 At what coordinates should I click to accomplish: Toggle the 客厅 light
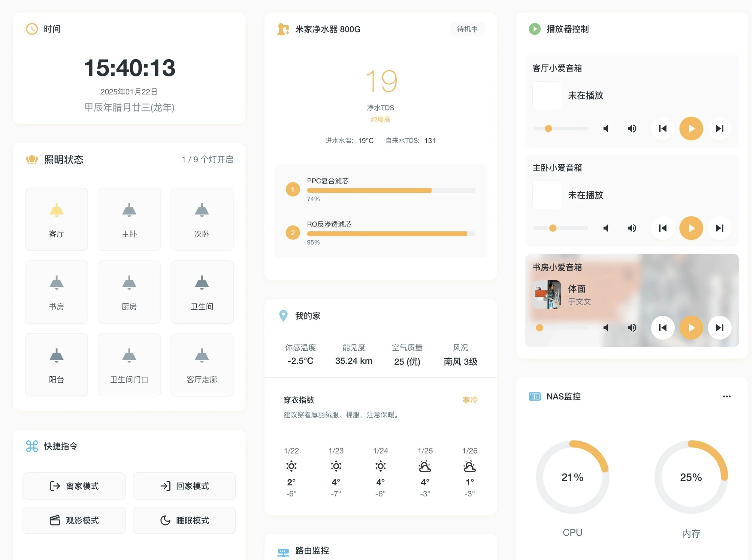pos(56,219)
